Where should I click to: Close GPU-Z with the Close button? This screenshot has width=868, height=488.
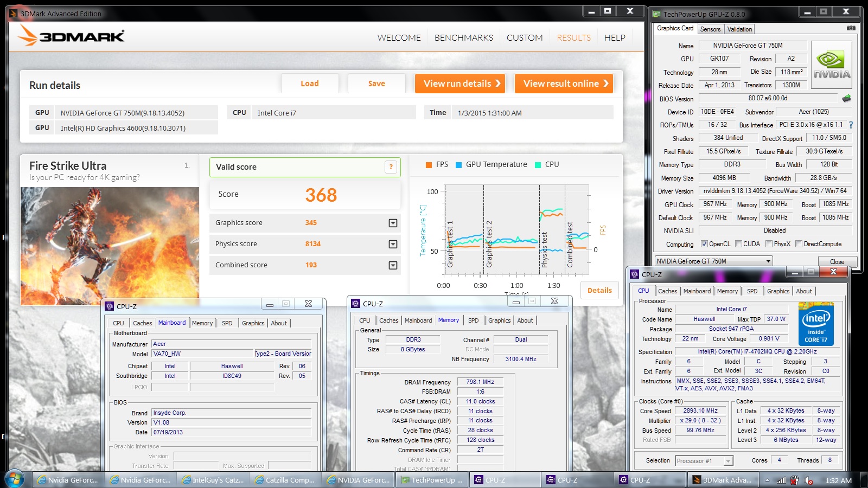[837, 261]
